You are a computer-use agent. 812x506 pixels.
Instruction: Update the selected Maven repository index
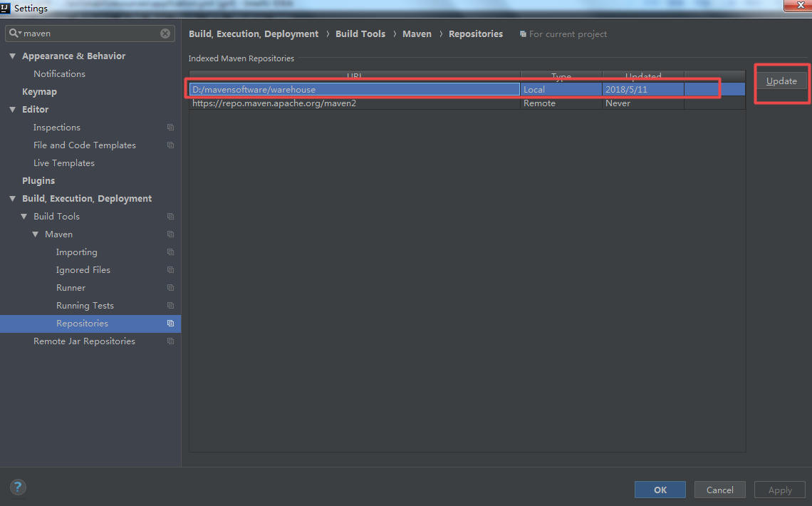781,81
